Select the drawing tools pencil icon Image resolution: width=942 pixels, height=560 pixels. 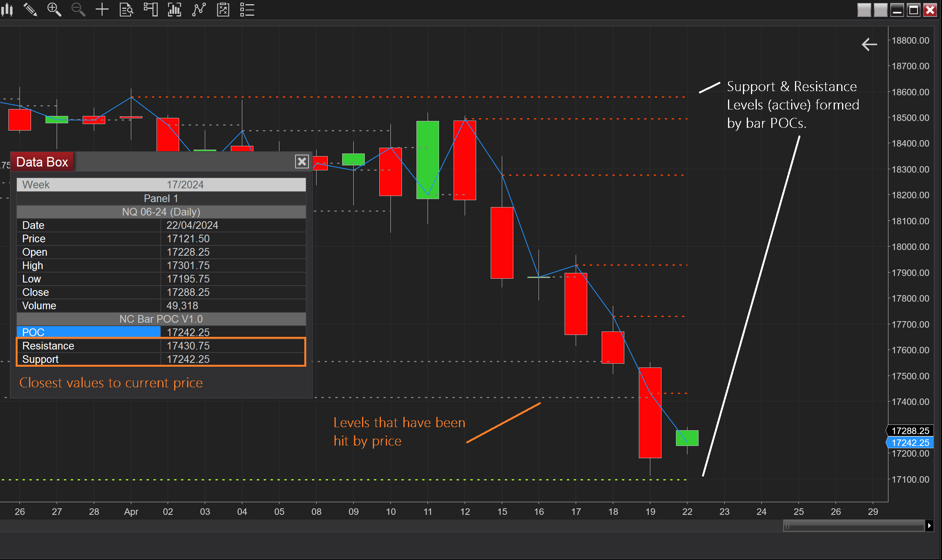click(30, 9)
